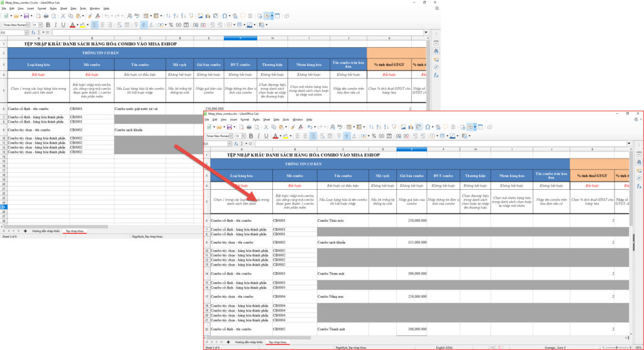Toggle Italic in the front window toolbar
The image size is (644, 350).
pyautogui.click(x=258, y=136)
